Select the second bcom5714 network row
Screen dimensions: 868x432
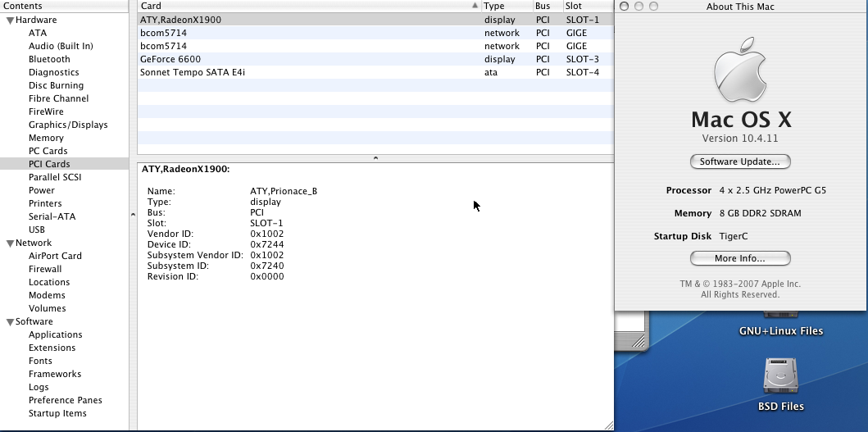(x=376, y=46)
